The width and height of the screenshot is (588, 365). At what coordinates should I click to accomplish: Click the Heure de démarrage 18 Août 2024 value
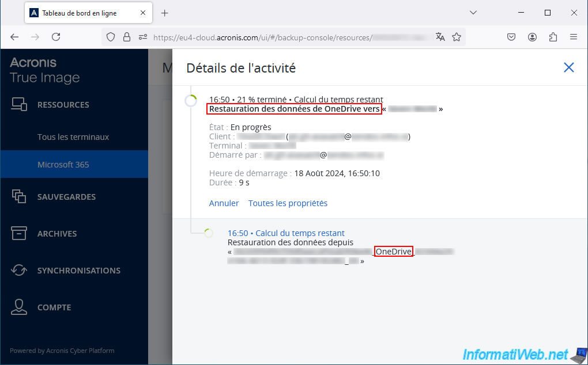tap(337, 173)
